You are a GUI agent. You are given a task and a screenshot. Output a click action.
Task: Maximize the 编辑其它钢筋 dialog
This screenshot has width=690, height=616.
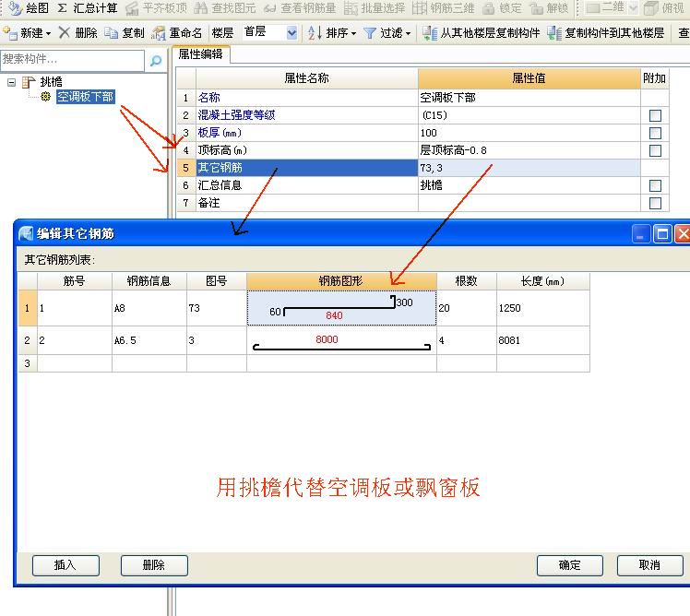pyautogui.click(x=662, y=233)
